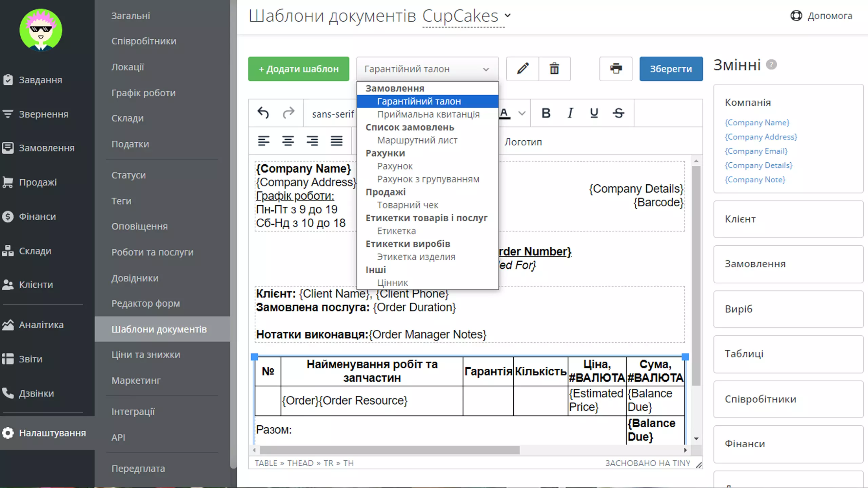Viewport: 868px width, 488px height.
Task: Click the text color A icon
Action: coord(505,113)
